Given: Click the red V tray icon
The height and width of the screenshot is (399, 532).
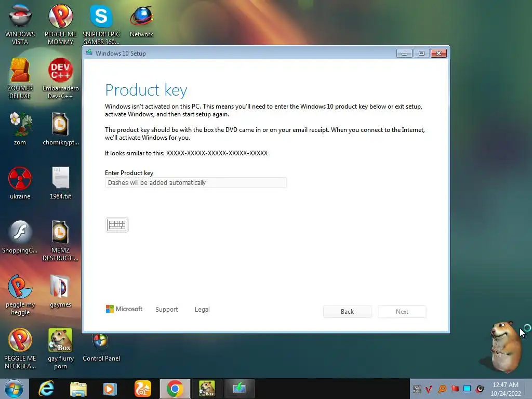Looking at the screenshot, I should pyautogui.click(x=429, y=389).
